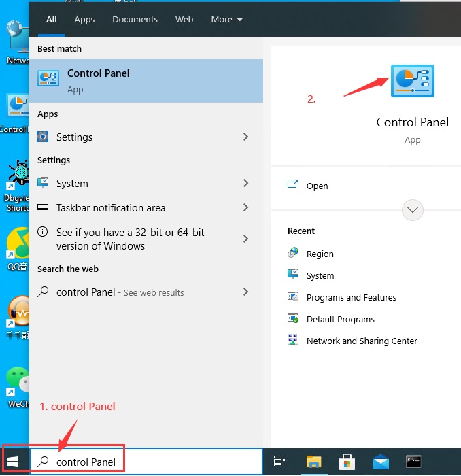Screen dimensions: 461x476
Task: Click the Network desktop icon
Action: click(x=18, y=42)
